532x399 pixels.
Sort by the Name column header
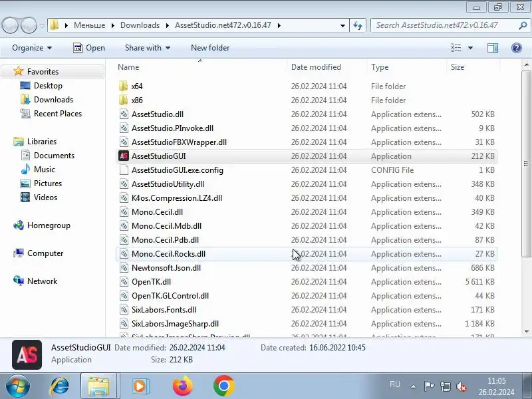pos(201,67)
